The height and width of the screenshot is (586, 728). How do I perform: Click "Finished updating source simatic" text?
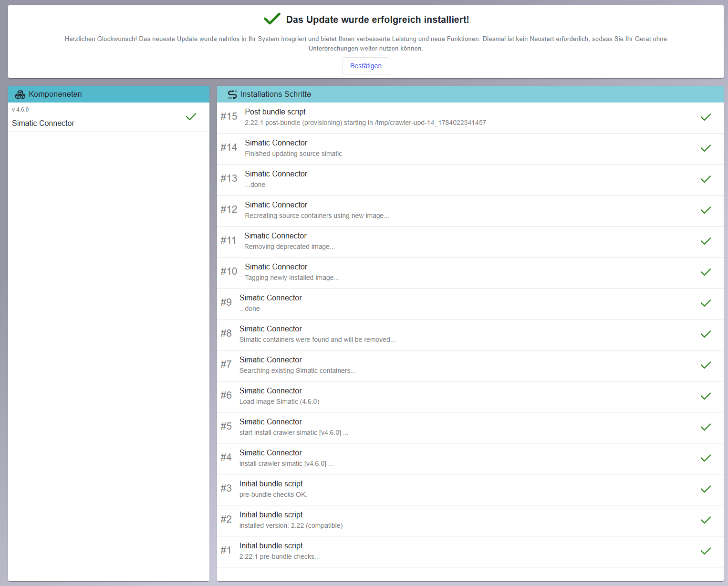click(293, 154)
